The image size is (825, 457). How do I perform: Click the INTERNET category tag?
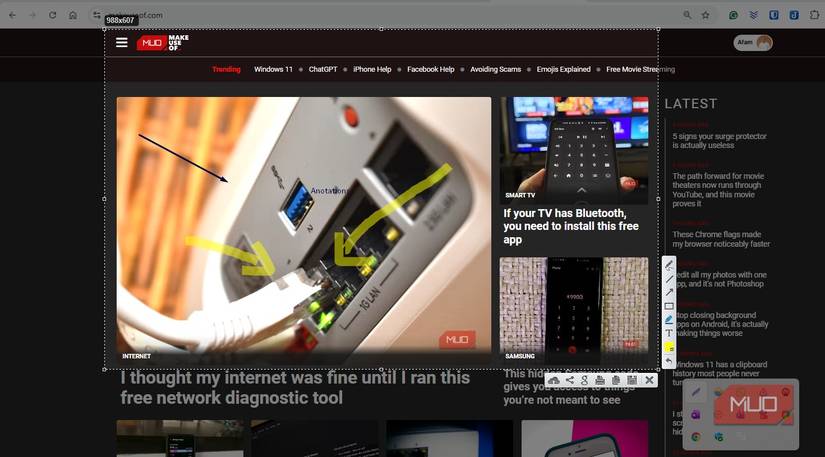coord(136,356)
